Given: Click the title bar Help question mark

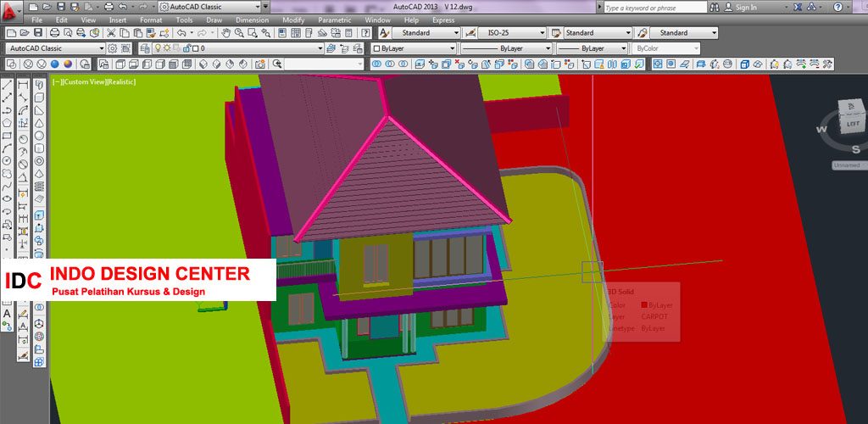Looking at the screenshot, I should coord(838,7).
